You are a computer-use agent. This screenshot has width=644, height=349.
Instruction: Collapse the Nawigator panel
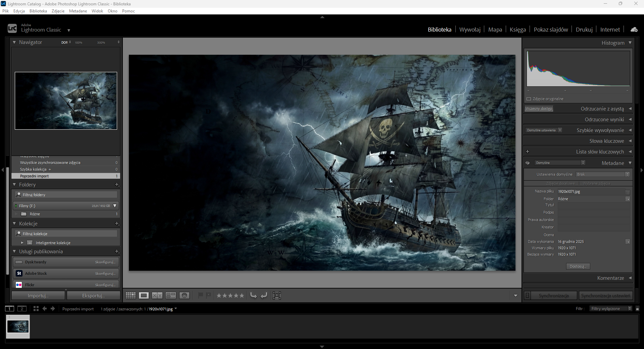tap(14, 42)
